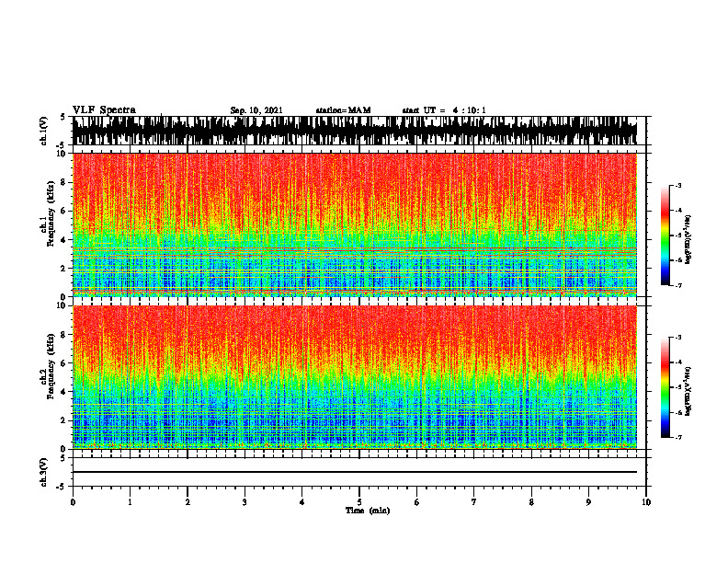Click time axis tick label "4"
The width and height of the screenshot is (728, 563).
tap(302, 502)
